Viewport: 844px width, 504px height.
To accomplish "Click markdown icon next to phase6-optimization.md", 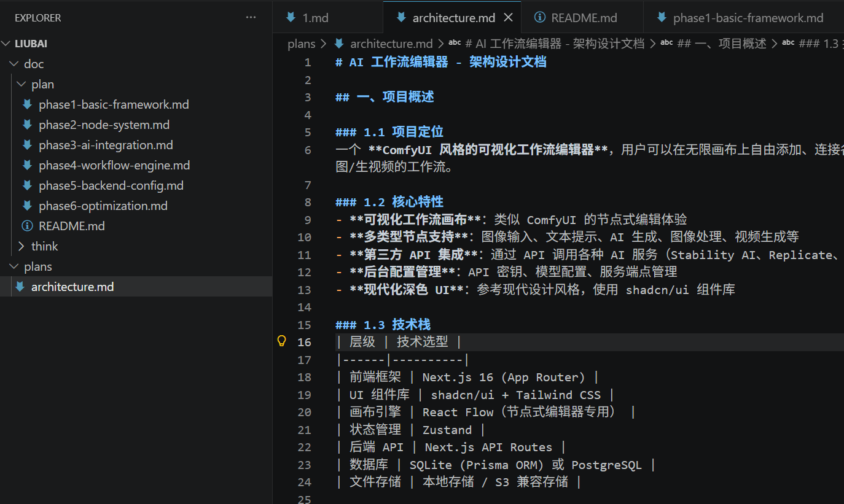I will pyautogui.click(x=27, y=206).
